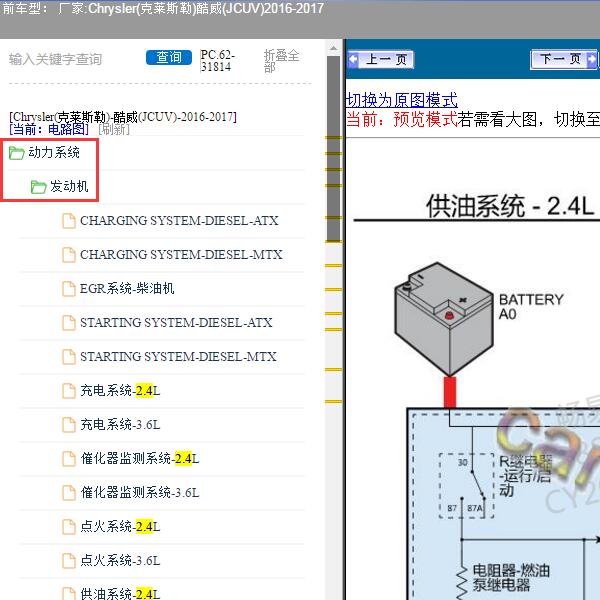The image size is (600, 600).
Task: Click the PC.62-31814 text
Action: [217, 60]
